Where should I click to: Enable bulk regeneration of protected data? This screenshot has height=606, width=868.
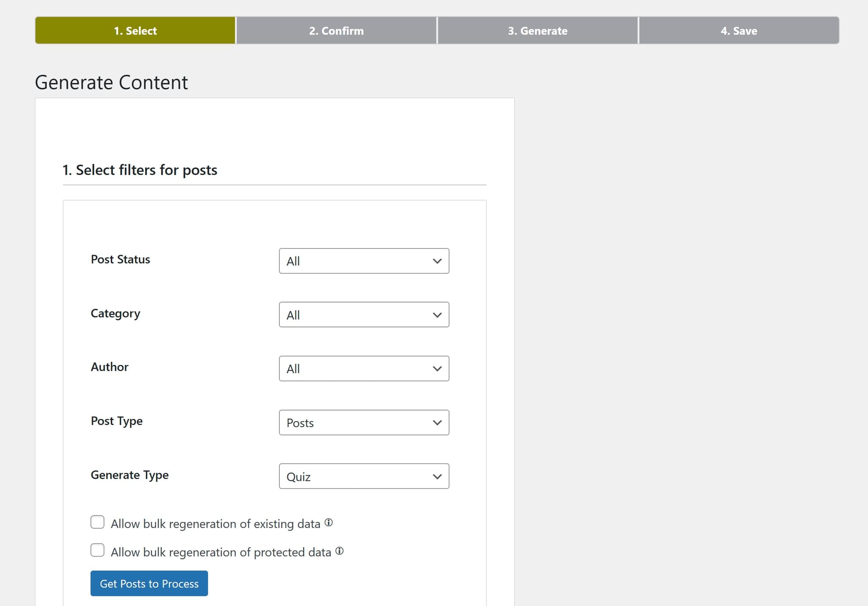pyautogui.click(x=97, y=550)
